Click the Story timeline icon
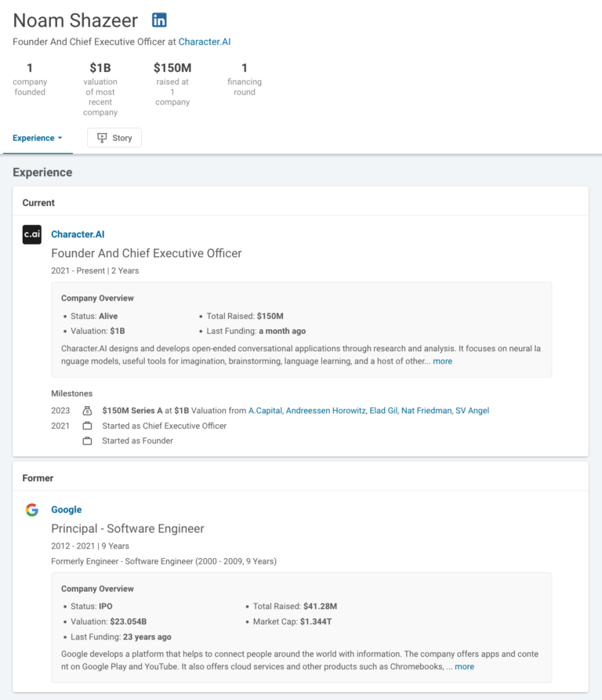602x700 pixels. coord(103,137)
